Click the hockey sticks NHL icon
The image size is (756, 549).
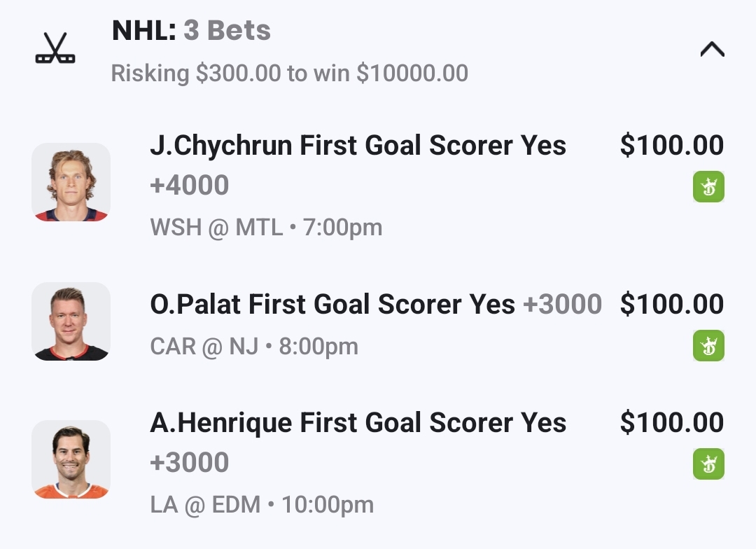55,48
